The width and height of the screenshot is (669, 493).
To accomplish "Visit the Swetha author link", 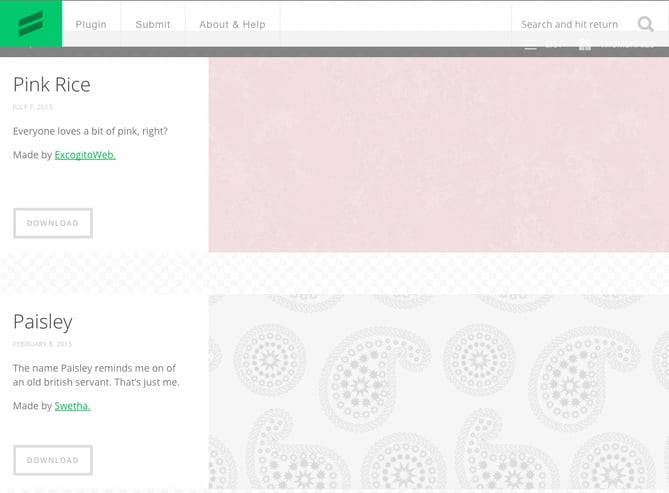I will pos(72,406).
